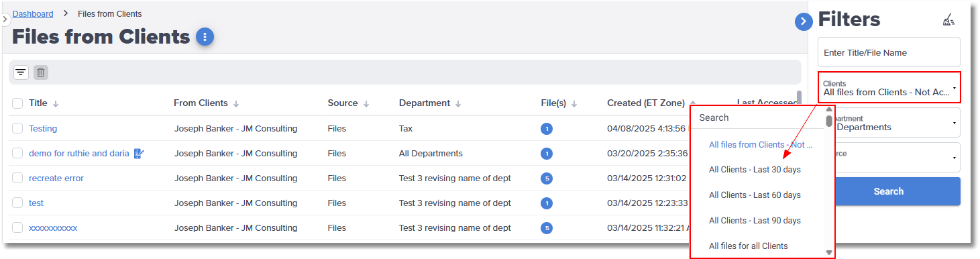Image resolution: width=980 pixels, height=259 pixels.
Task: Open the Clients filter dropdown
Action: pos(889,87)
